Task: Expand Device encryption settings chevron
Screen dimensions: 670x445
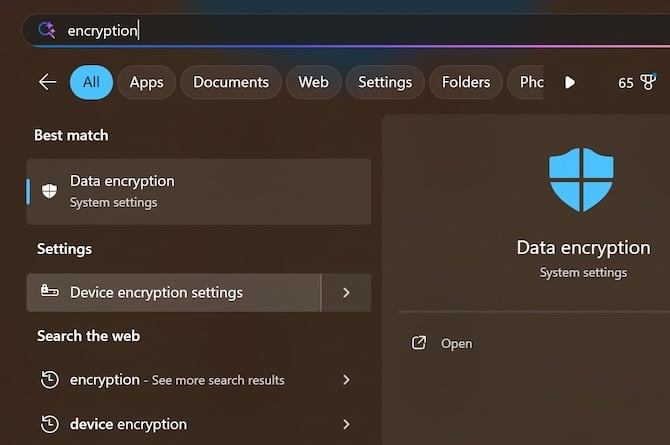Action: tap(346, 293)
